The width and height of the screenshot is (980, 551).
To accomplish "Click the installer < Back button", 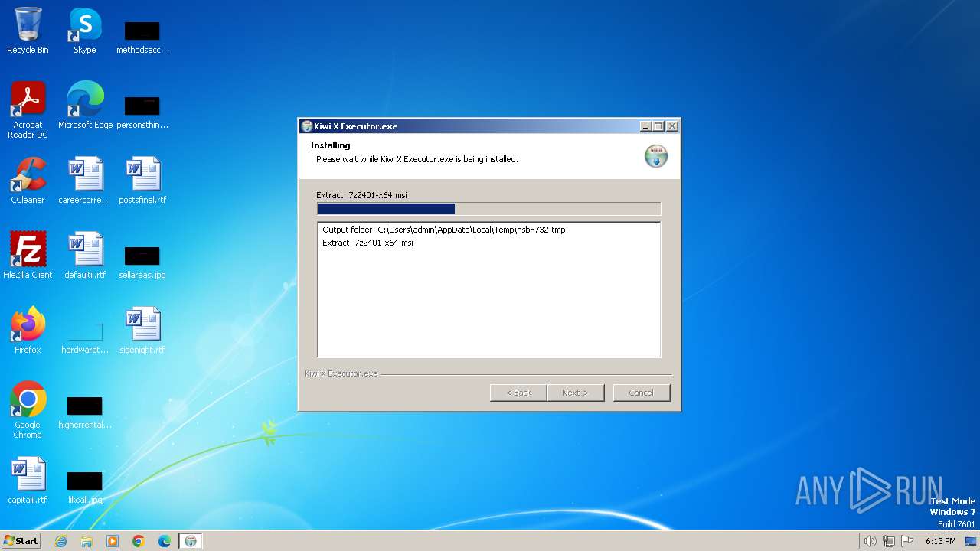I will point(518,393).
